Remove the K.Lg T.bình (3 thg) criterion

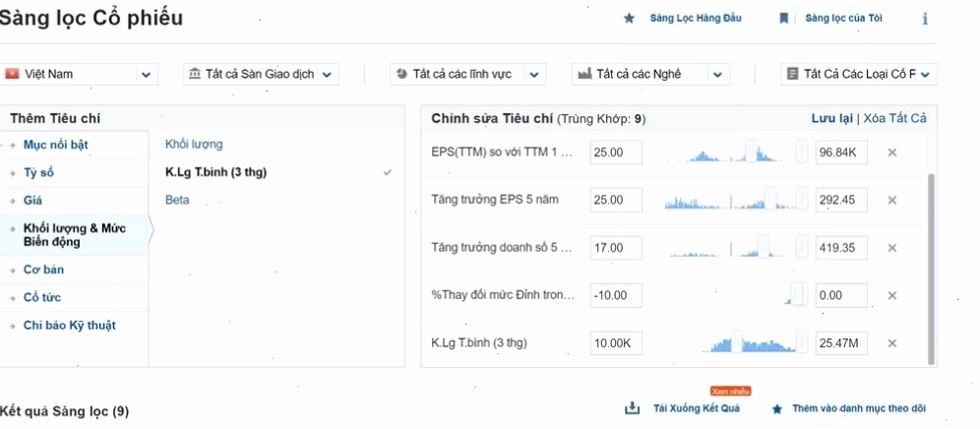(891, 343)
